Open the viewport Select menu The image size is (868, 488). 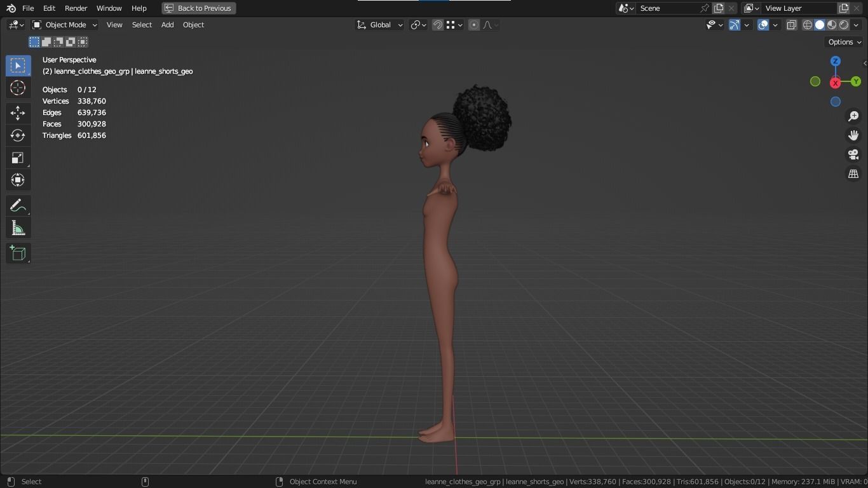tap(142, 25)
